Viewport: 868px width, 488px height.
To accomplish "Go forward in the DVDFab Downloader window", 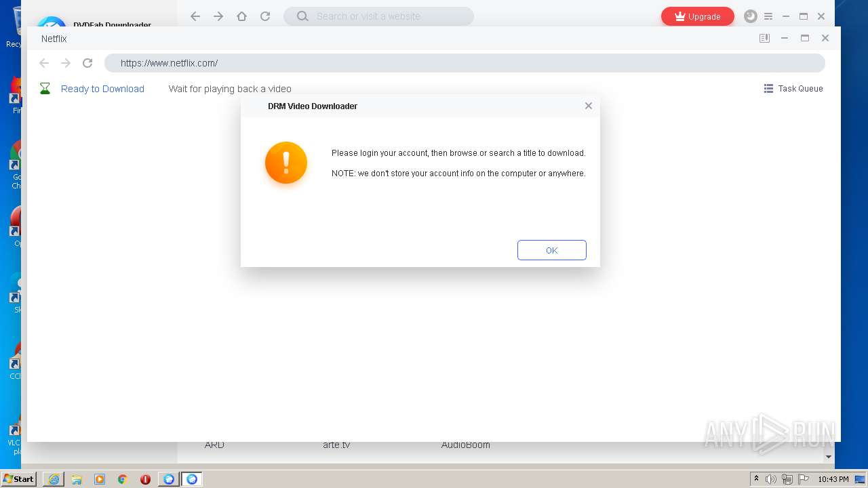I will click(x=218, y=16).
